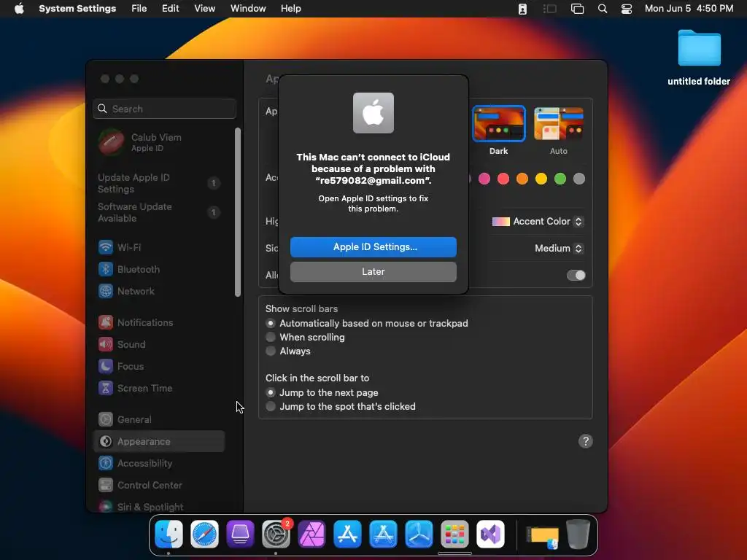Image resolution: width=747 pixels, height=560 pixels.
Task: Choose the green accent color
Action: click(560, 179)
